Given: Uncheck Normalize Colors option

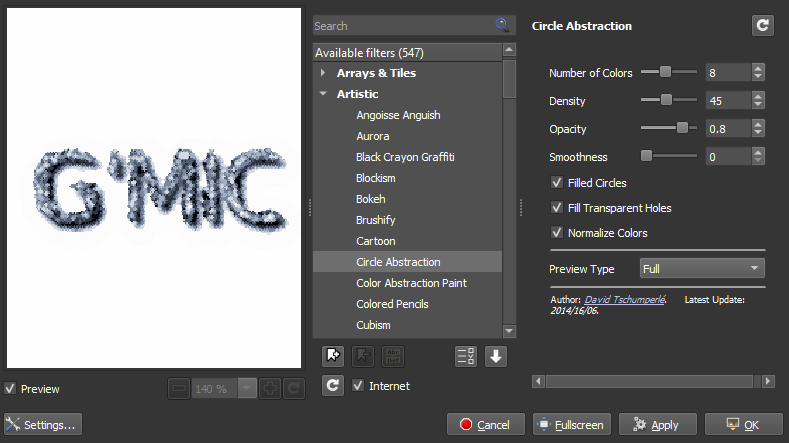Looking at the screenshot, I should (557, 233).
